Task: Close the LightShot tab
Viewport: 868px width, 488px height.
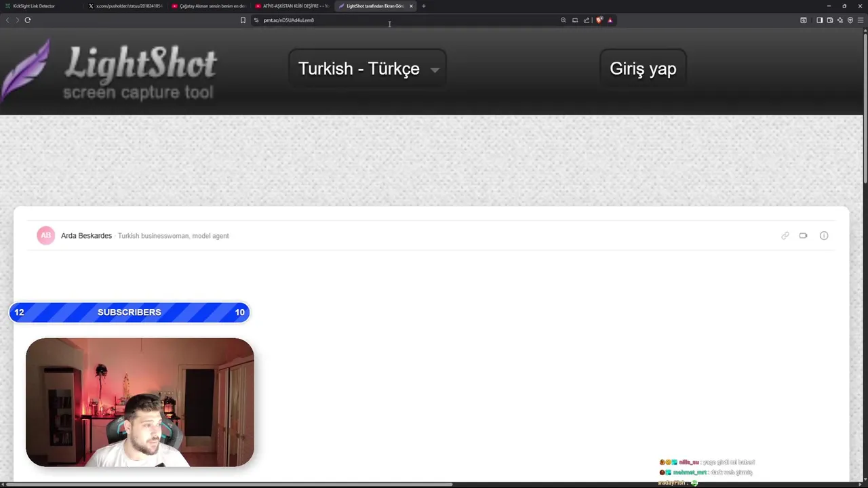Action: click(x=411, y=6)
